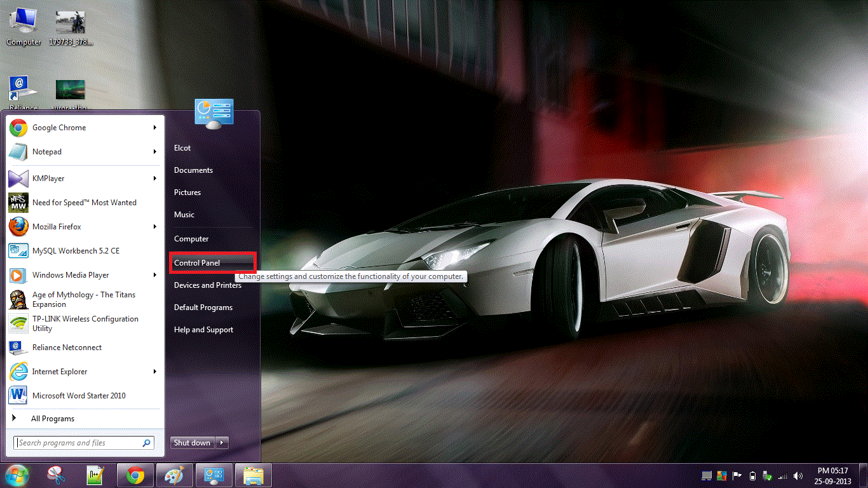The width and height of the screenshot is (868, 488).
Task: Open Devices and Printers
Action: click(208, 285)
